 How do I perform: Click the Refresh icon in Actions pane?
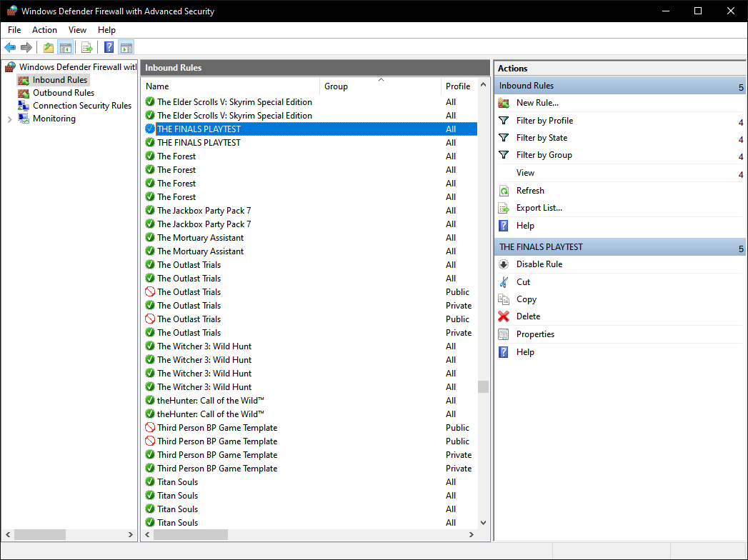point(504,191)
